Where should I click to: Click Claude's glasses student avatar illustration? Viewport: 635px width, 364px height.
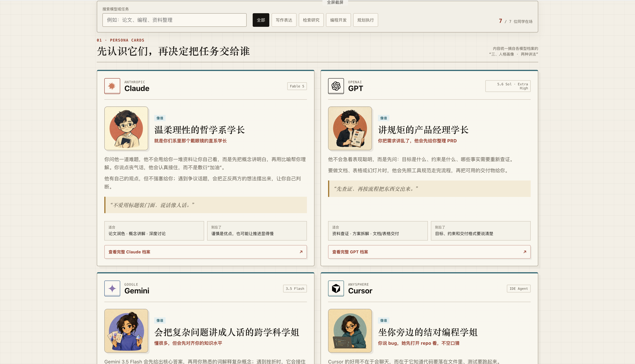pyautogui.click(x=126, y=128)
